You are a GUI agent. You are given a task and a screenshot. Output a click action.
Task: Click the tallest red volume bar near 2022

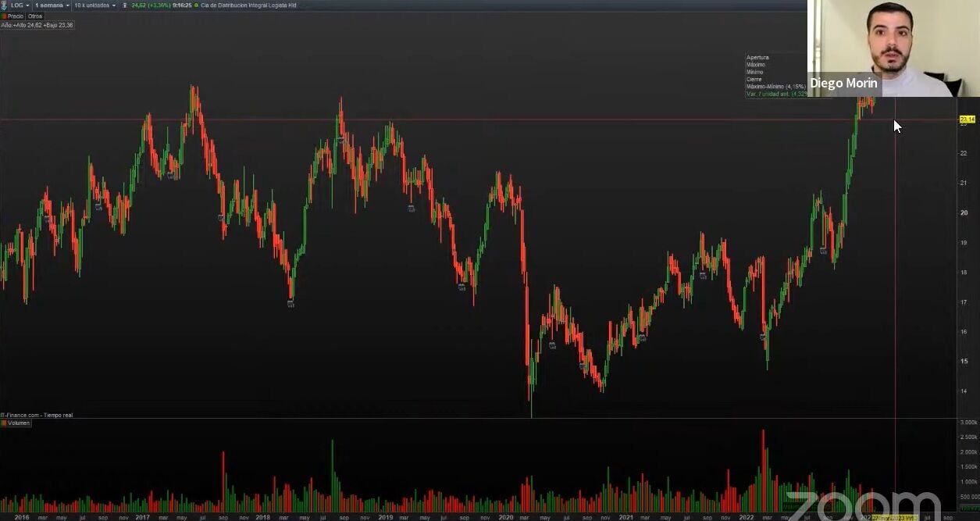tap(763, 471)
